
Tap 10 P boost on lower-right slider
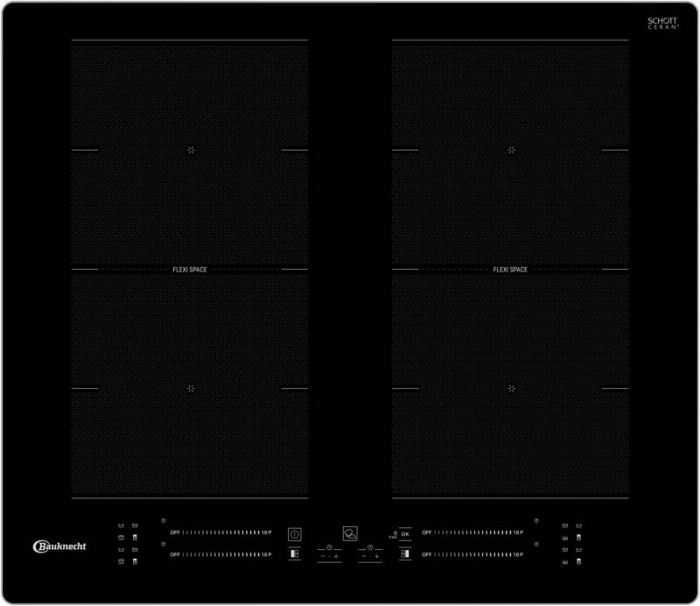[x=518, y=554]
